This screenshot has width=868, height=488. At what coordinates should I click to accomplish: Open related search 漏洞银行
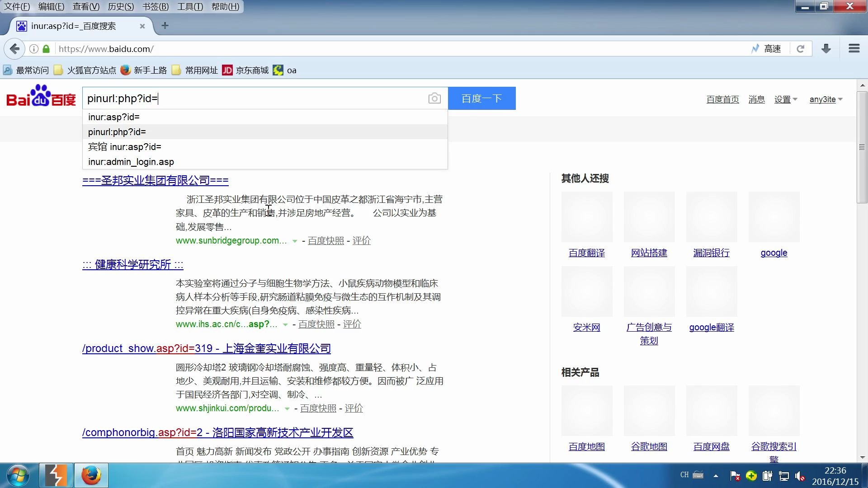(712, 253)
